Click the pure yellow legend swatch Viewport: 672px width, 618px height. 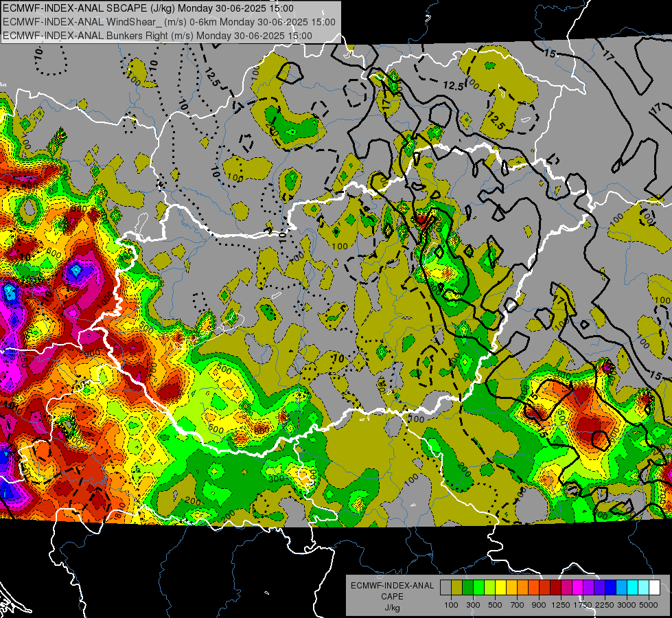click(x=500, y=588)
